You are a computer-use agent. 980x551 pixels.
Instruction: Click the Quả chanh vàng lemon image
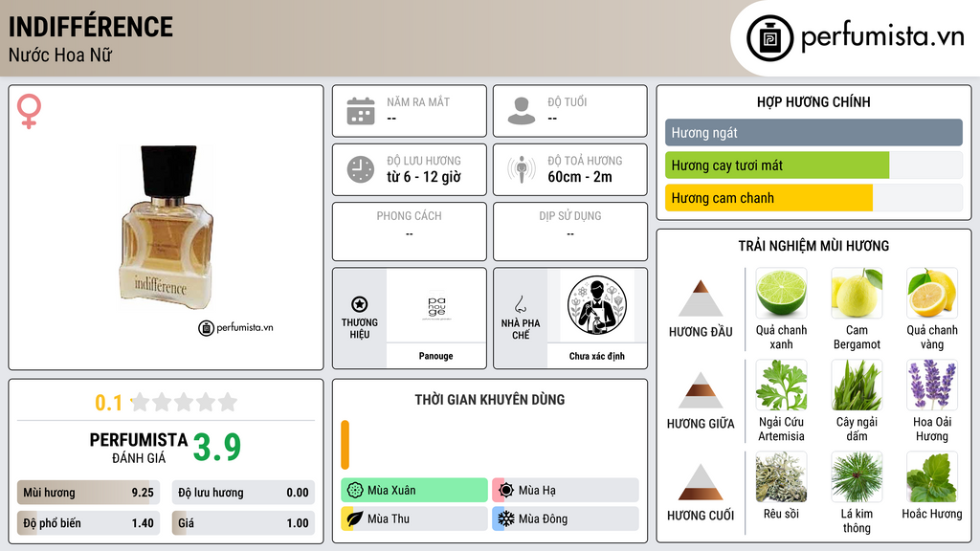coord(932,293)
